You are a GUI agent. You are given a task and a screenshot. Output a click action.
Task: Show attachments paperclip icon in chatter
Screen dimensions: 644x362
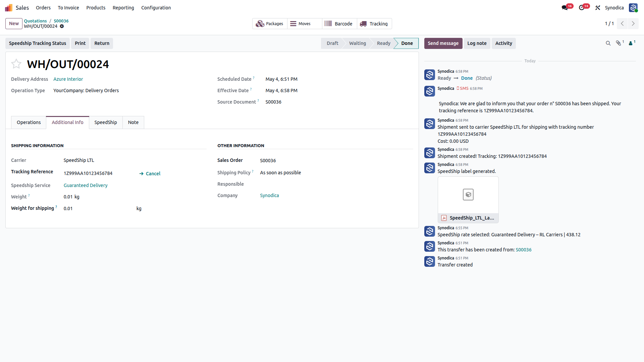[619, 43]
